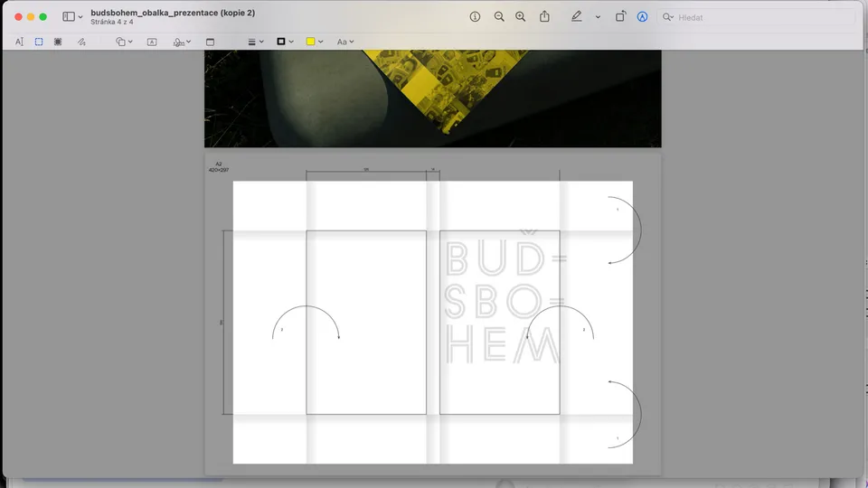The image size is (868, 488).
Task: Open the Text Style Aa menu
Action: pyautogui.click(x=344, y=42)
